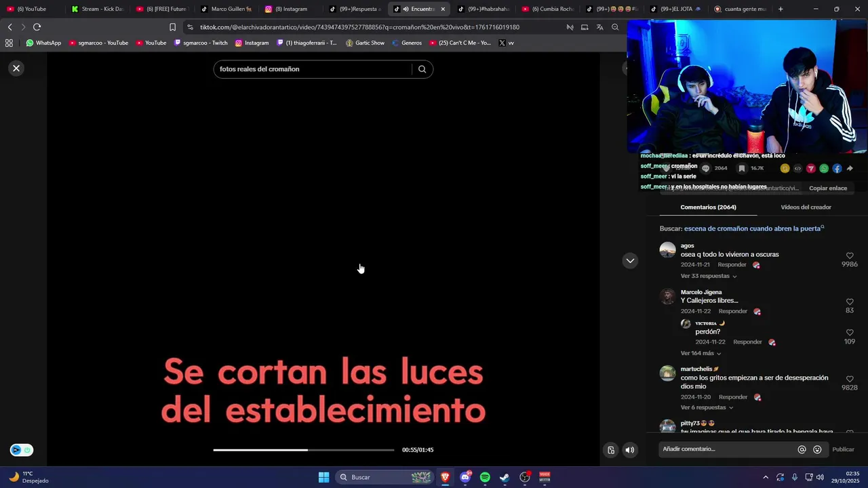
Task: Like the 'perdón?' reply
Action: (x=850, y=333)
